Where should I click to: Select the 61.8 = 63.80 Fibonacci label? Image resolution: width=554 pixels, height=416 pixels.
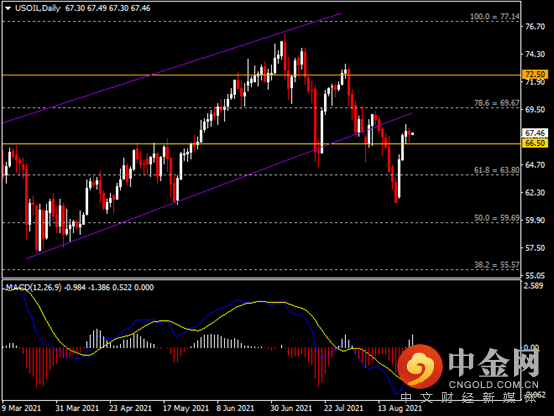(x=497, y=170)
